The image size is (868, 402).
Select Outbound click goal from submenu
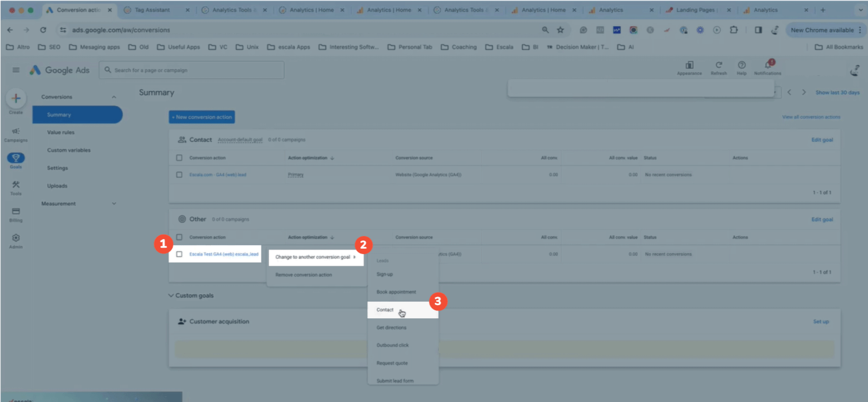point(393,345)
